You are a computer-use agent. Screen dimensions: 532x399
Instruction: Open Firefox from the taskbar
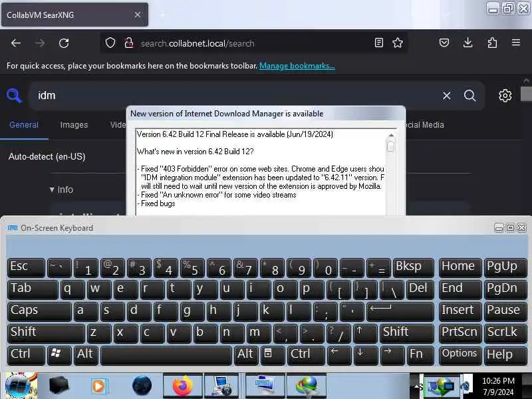pyautogui.click(x=182, y=386)
